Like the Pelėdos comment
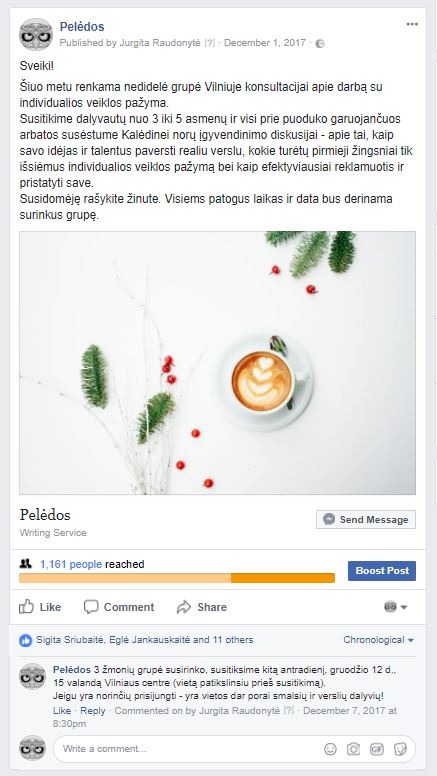The height and width of the screenshot is (776, 437). coord(62,711)
